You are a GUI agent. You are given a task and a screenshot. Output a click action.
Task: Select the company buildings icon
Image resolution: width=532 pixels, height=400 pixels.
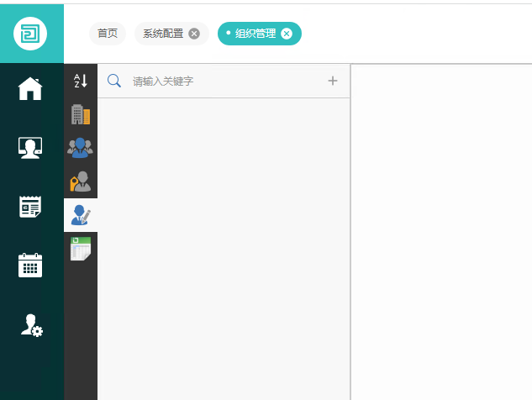pyautogui.click(x=81, y=114)
